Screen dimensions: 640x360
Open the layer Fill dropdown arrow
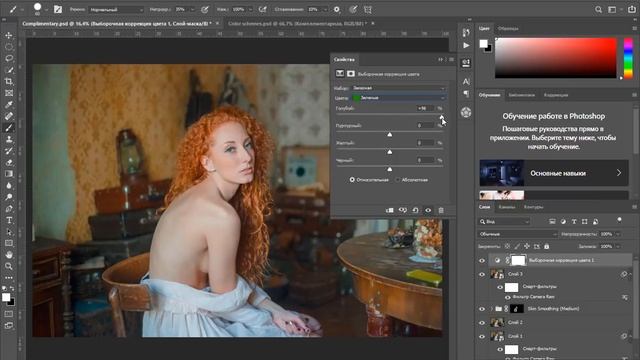[x=618, y=247]
